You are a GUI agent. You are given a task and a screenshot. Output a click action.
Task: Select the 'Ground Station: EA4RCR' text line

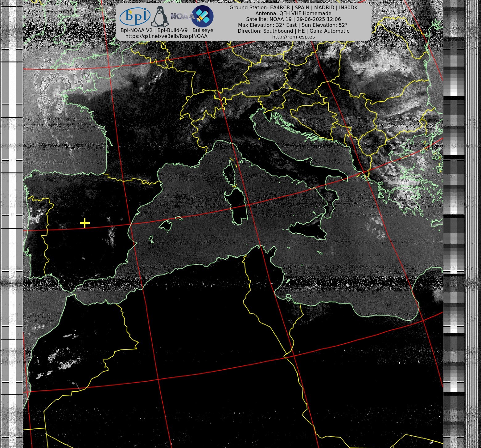tap(294, 8)
